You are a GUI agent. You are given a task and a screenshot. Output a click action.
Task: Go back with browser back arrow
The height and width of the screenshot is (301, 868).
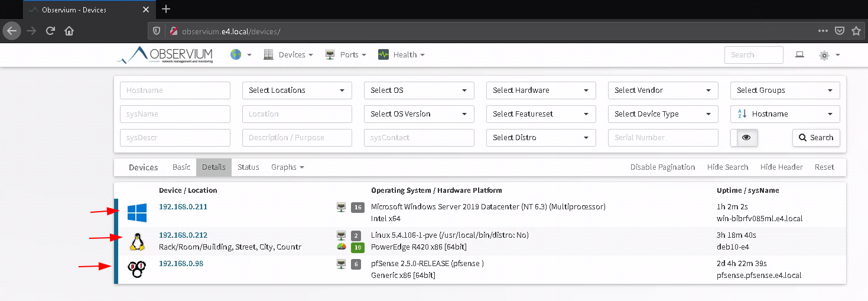pos(12,31)
